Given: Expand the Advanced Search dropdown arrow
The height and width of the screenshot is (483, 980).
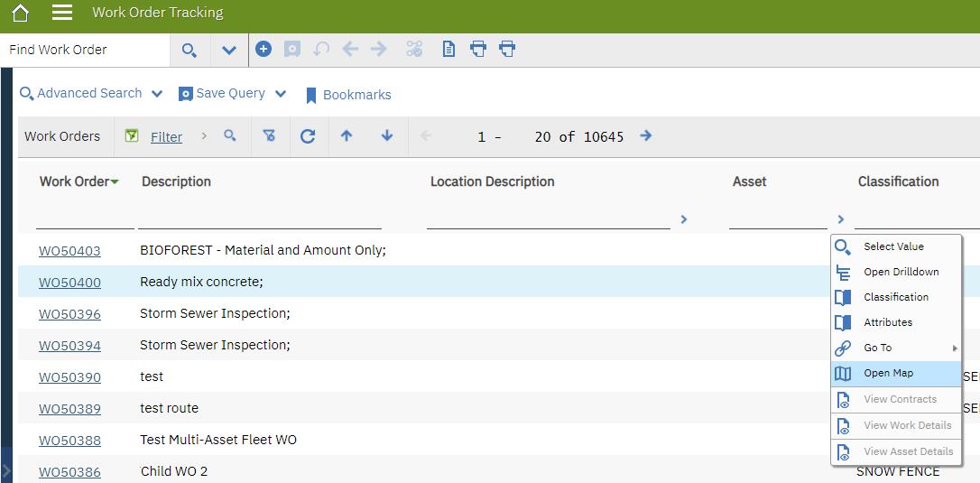Looking at the screenshot, I should tap(157, 94).
